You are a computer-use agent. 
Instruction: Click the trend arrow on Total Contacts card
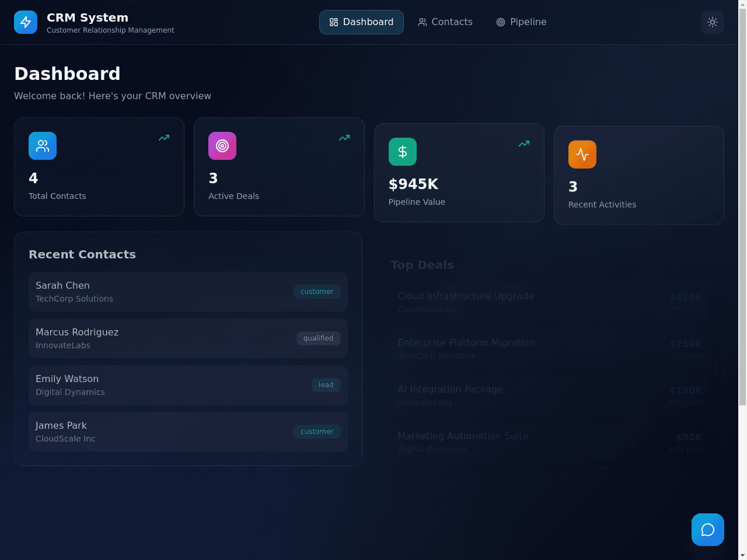pos(164,138)
